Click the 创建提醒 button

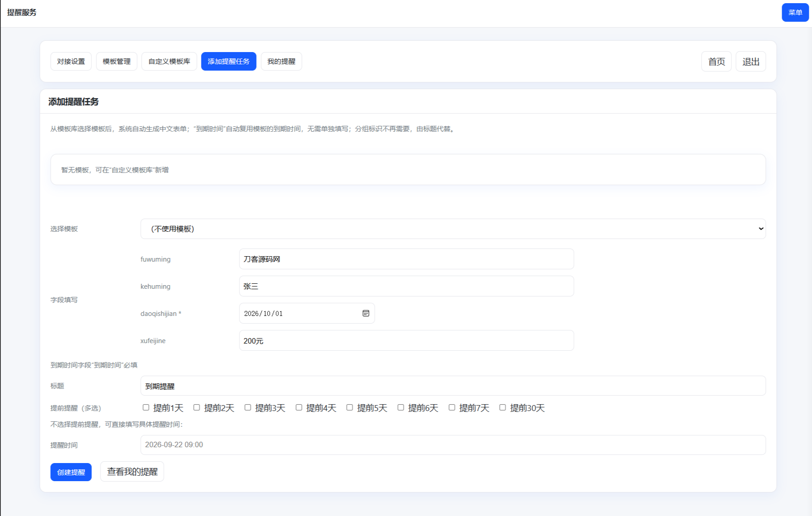pyautogui.click(x=71, y=472)
